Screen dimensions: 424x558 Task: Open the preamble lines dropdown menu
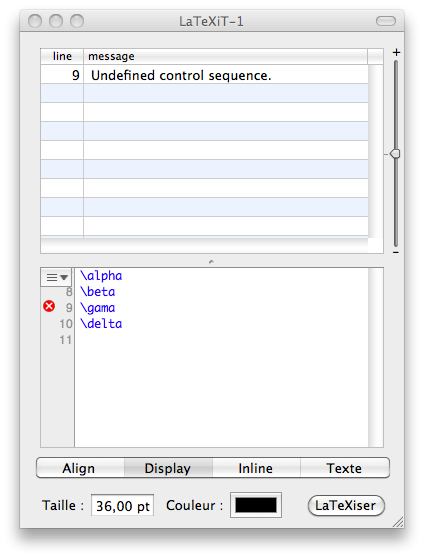(57, 277)
